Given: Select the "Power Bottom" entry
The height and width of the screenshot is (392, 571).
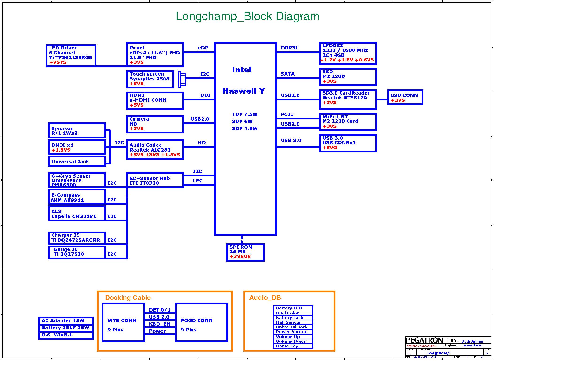Looking at the screenshot, I should (293, 332).
